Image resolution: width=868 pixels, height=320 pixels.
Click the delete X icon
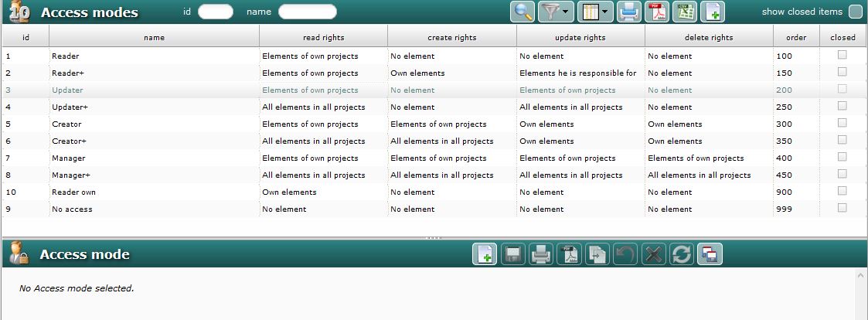pos(654,254)
